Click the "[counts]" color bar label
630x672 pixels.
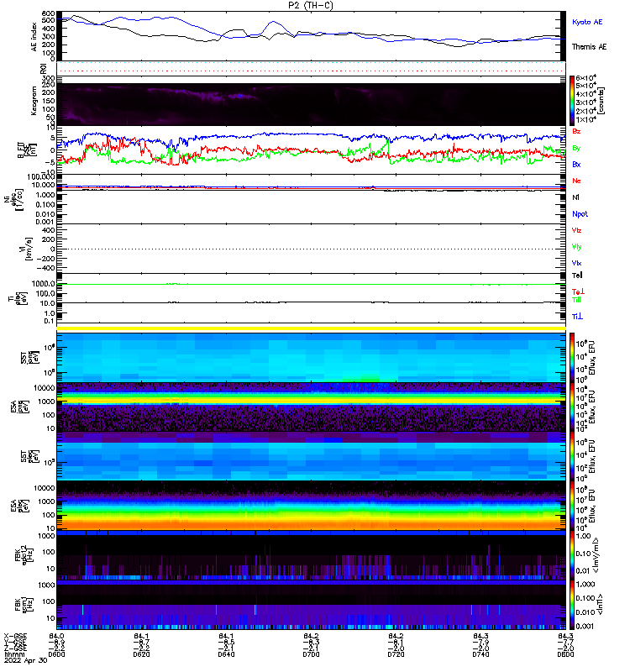point(601,101)
